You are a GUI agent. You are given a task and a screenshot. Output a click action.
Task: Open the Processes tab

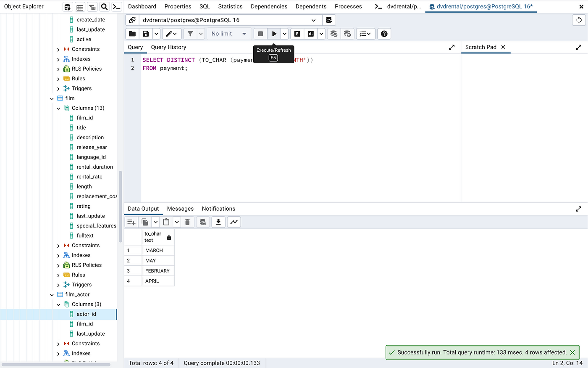tap(348, 6)
